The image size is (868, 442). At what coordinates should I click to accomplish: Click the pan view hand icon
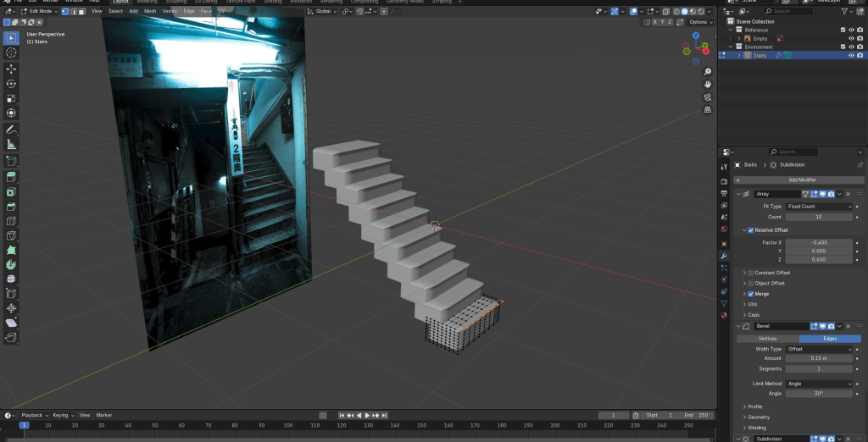(x=708, y=85)
